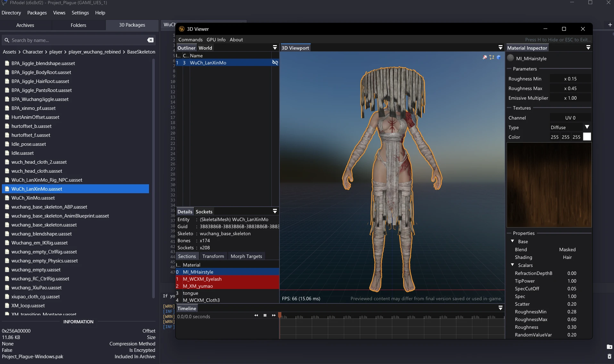Collapse the Base properties section
The height and width of the screenshot is (364, 614).
pos(512,241)
